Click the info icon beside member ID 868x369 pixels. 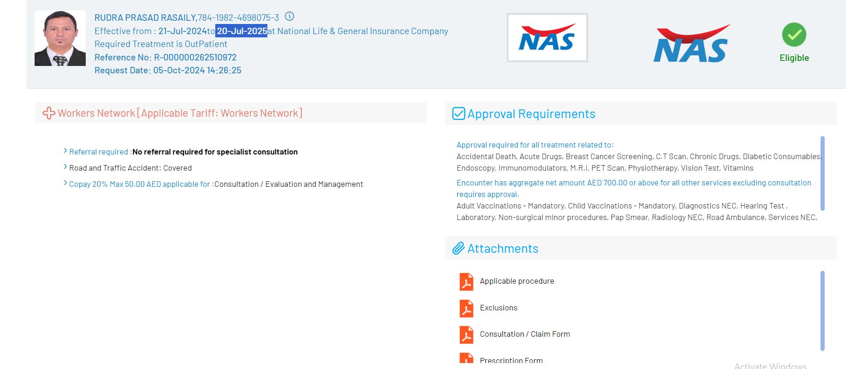click(289, 17)
